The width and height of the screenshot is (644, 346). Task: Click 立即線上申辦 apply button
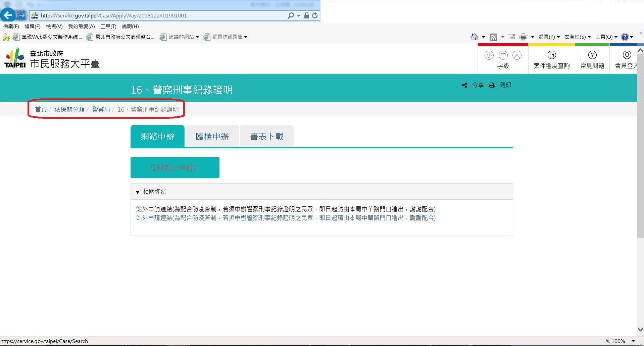coord(175,167)
